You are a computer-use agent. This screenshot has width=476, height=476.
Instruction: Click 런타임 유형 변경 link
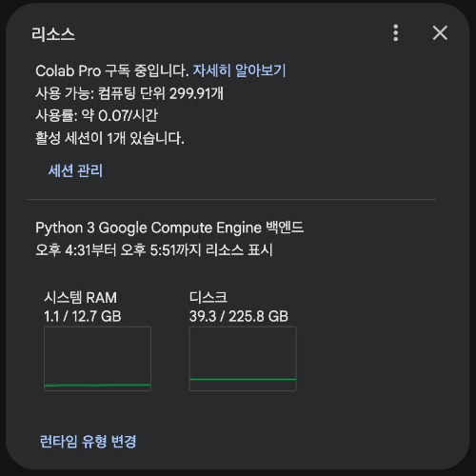coord(88,441)
